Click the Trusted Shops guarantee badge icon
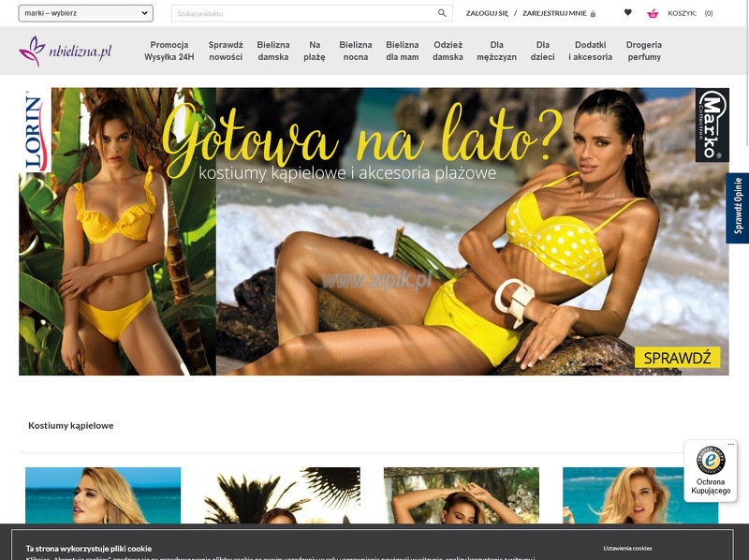This screenshot has height=560, width=749. tap(711, 460)
